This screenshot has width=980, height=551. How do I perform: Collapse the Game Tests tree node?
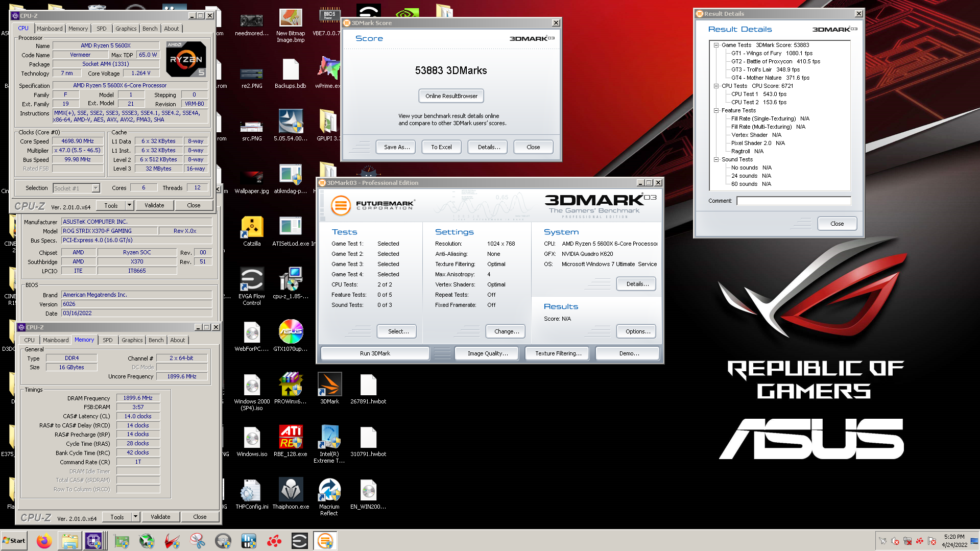pos(716,45)
